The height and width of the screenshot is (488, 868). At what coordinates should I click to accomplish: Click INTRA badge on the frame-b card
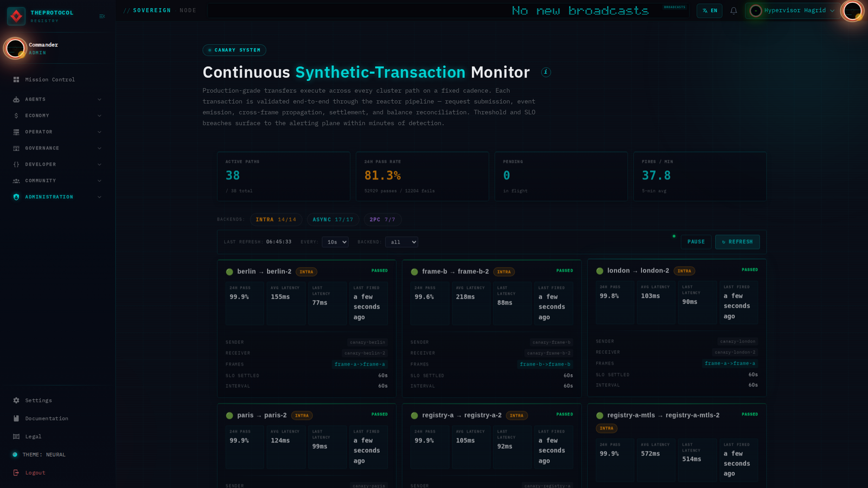point(504,272)
